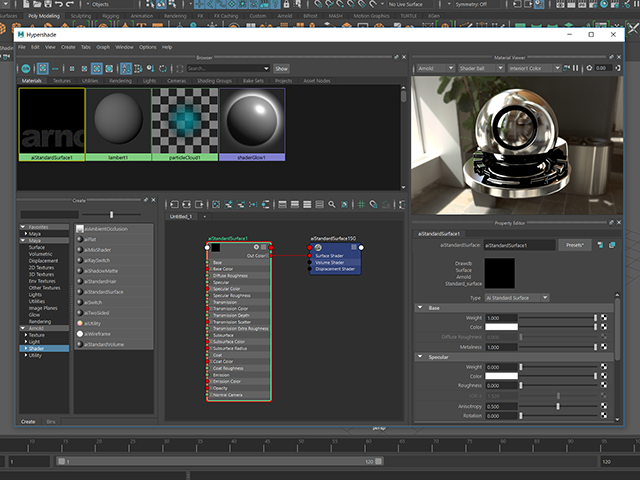Create an aiWireframe node from list
The height and width of the screenshot is (480, 640).
point(114,334)
